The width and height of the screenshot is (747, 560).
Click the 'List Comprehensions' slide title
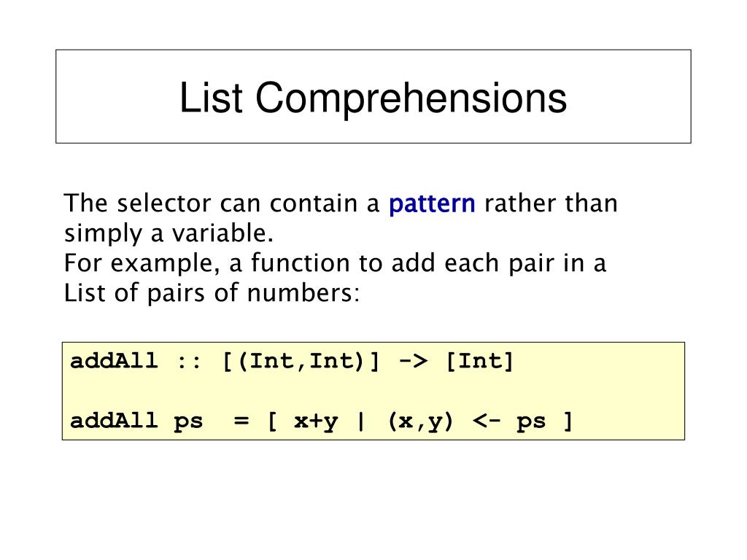(x=373, y=98)
